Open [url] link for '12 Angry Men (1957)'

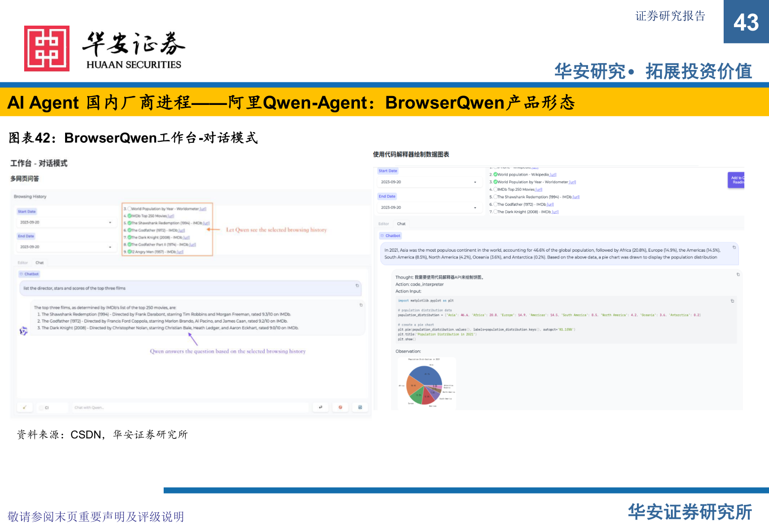[180, 252]
